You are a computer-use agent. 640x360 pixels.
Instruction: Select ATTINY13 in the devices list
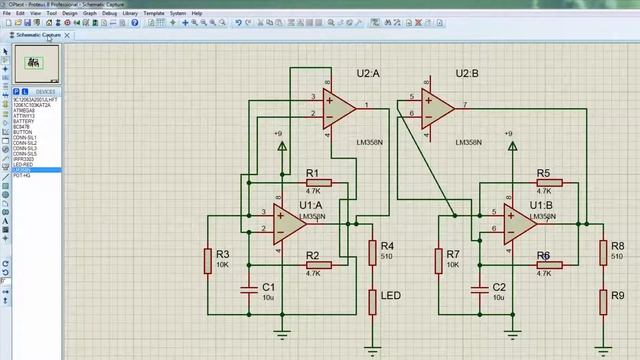24,116
